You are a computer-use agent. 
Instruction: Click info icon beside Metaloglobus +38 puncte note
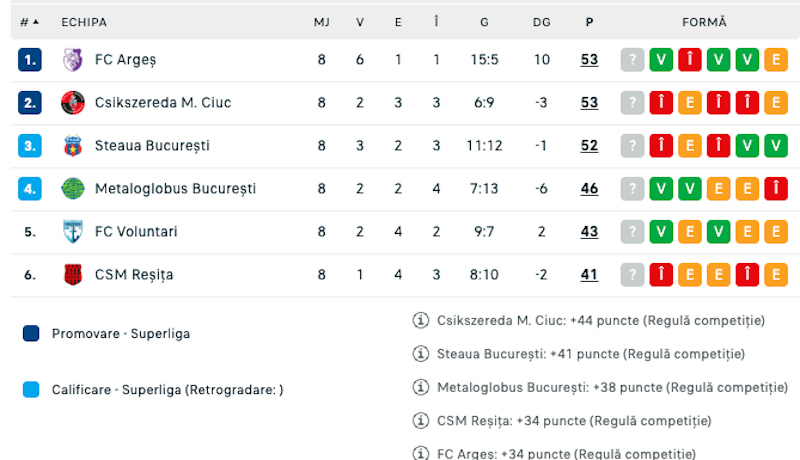click(x=421, y=387)
